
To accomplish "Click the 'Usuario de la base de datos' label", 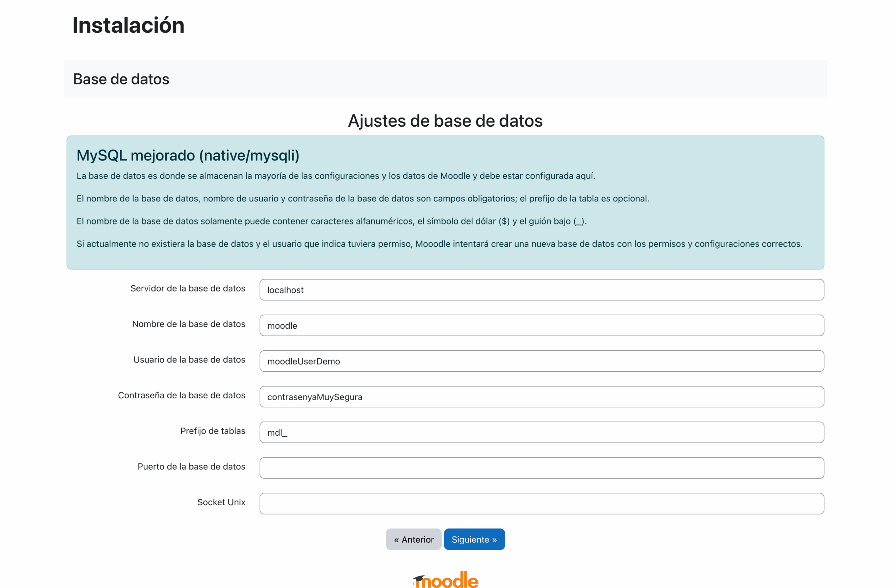I will pyautogui.click(x=189, y=359).
